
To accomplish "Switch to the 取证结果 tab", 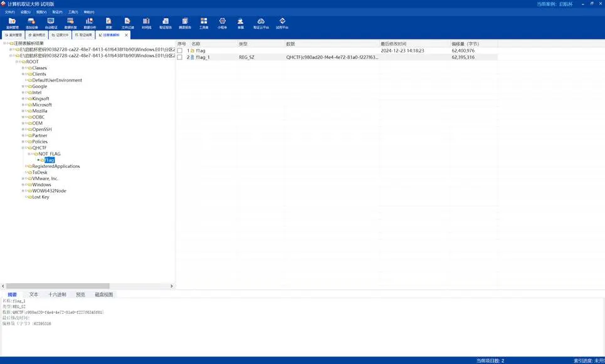I will [83, 35].
